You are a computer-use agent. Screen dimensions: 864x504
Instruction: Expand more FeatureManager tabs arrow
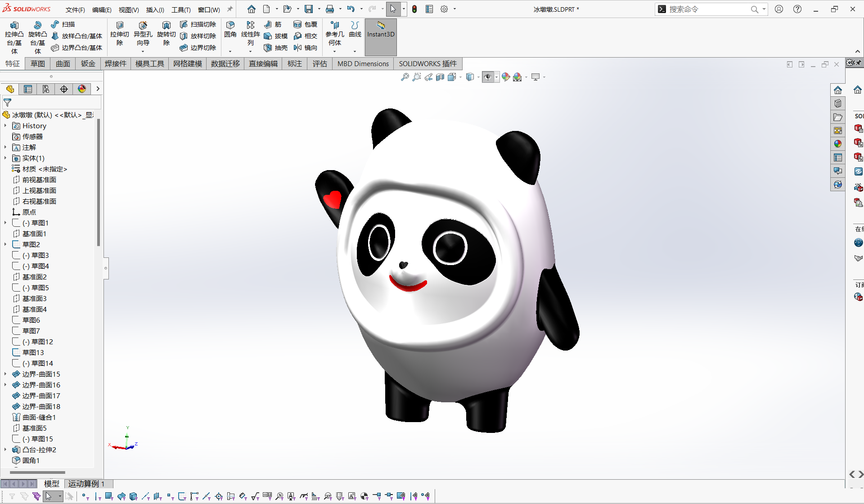(98, 89)
